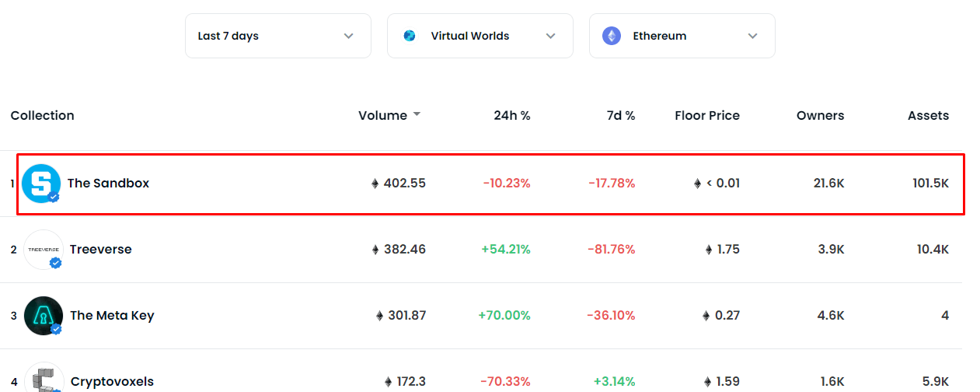
Task: Sort by the Assets column header
Action: pos(928,115)
